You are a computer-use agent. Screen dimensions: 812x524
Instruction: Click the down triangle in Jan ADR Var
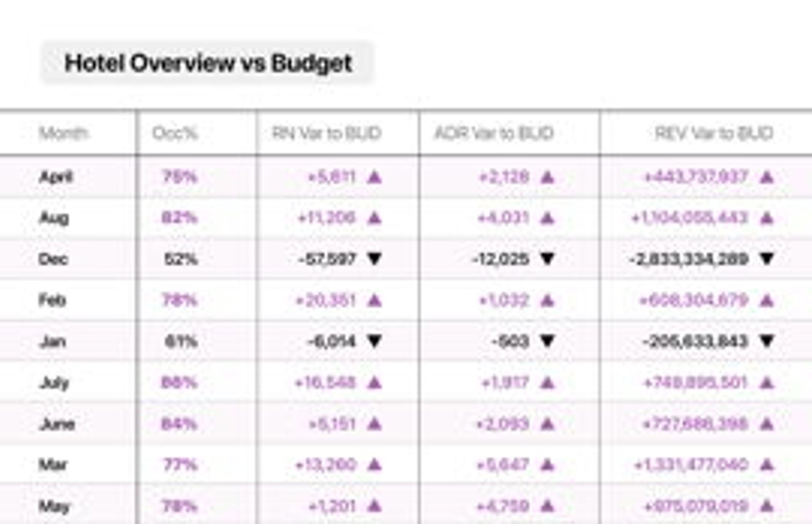547,341
